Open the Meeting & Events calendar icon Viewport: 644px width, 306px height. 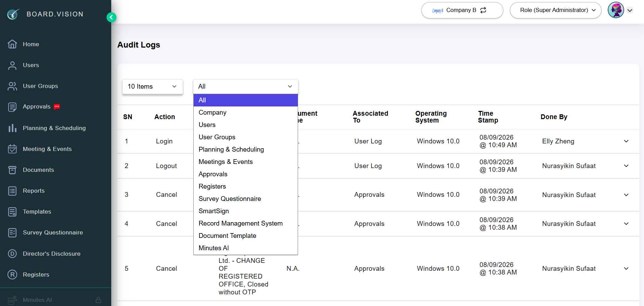point(12,149)
